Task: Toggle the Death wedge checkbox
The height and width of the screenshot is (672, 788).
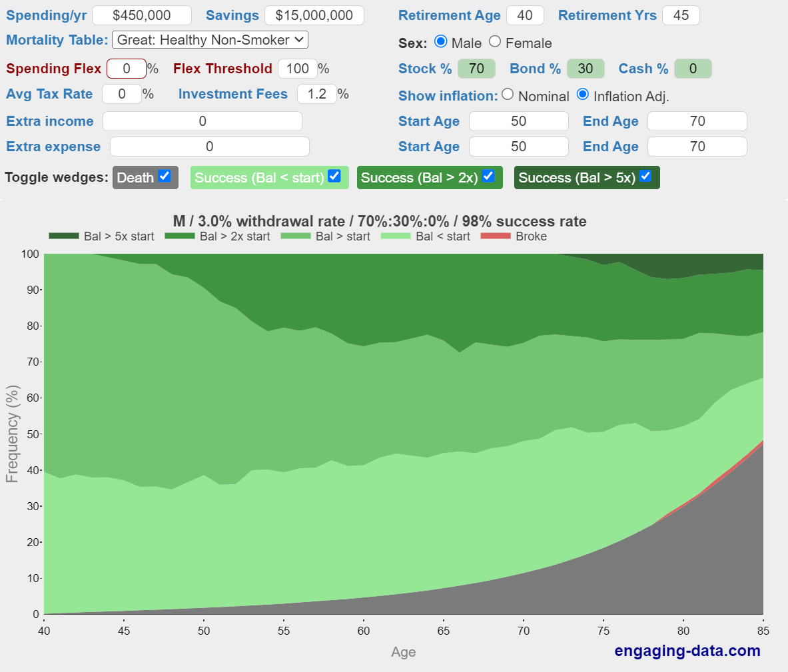Action: click(165, 176)
